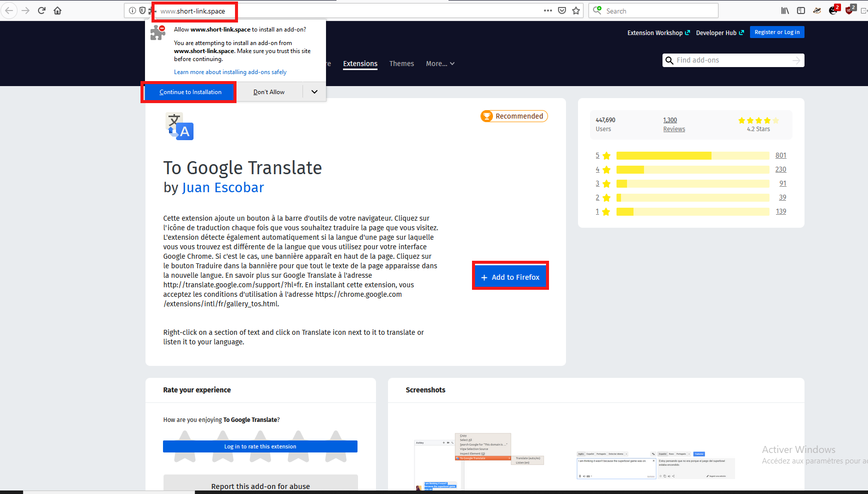
Task: Reload the current page
Action: pyautogui.click(x=41, y=11)
